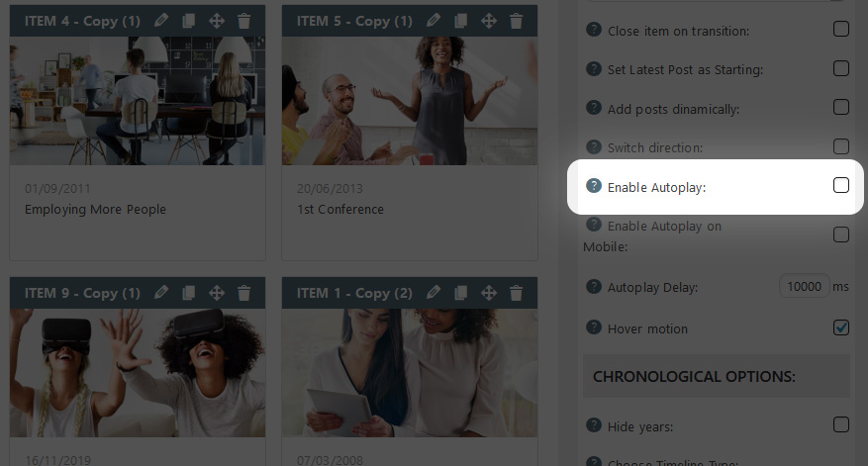Open the VR headset photo of ITEM 9
868x466 pixels.
point(138,373)
